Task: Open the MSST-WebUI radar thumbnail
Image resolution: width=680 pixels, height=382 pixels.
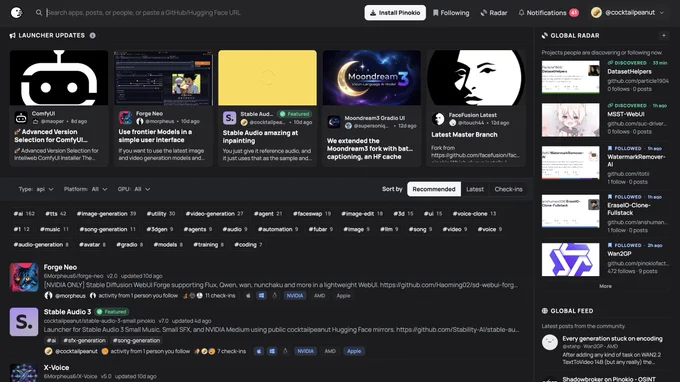Action: (x=570, y=120)
